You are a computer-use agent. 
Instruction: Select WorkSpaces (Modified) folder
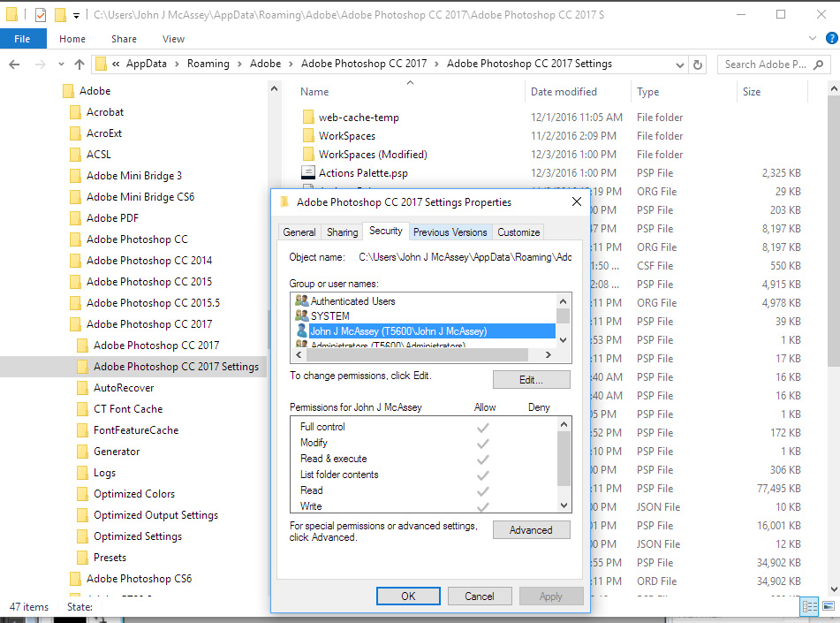tap(373, 155)
